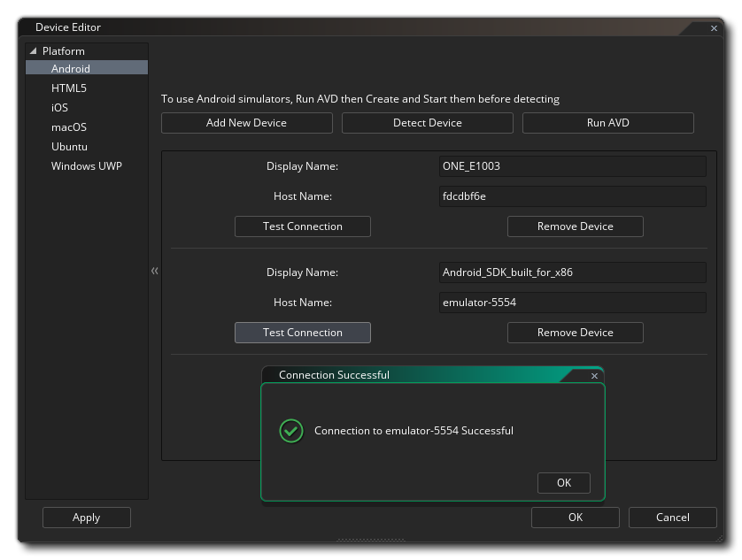
Task: Select Ubuntu platform
Action: (x=69, y=147)
